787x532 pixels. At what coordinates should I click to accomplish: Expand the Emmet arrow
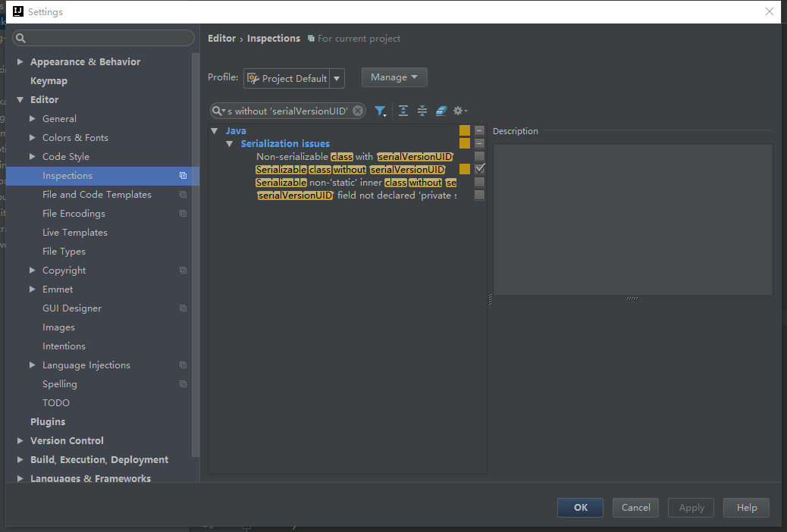[x=32, y=289]
